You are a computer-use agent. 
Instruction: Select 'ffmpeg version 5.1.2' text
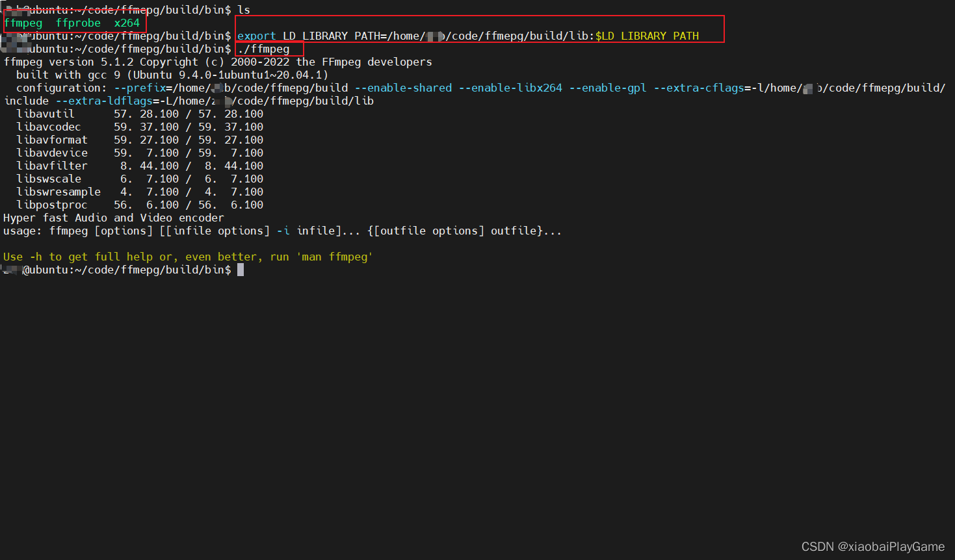(x=68, y=62)
